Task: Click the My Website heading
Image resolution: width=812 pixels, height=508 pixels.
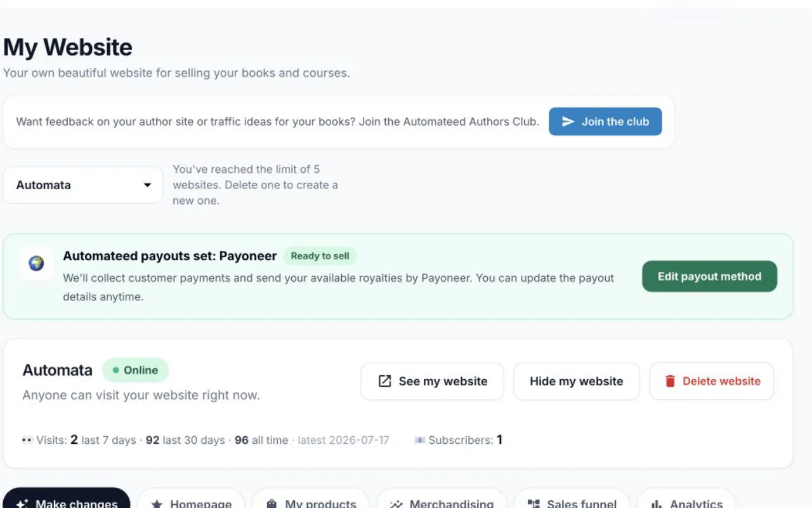Action: (68, 48)
